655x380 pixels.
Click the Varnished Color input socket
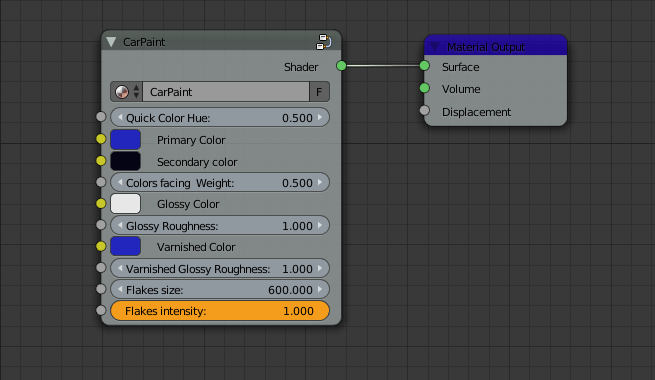pos(101,246)
